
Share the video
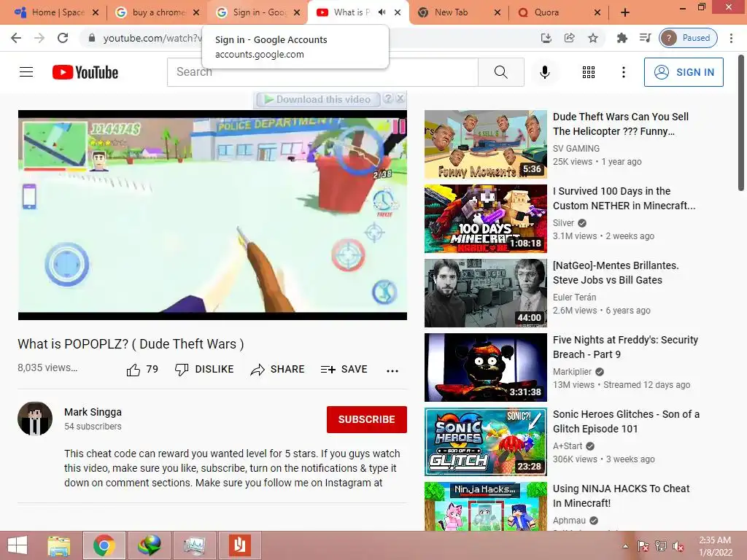point(277,370)
